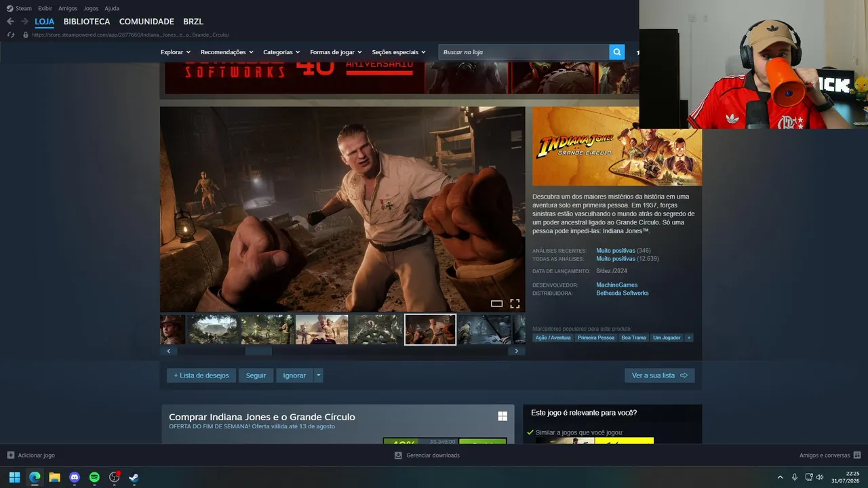This screenshot has height=488, width=868.
Task: Open dropdown arrow next to Ignorar
Action: tap(319, 375)
